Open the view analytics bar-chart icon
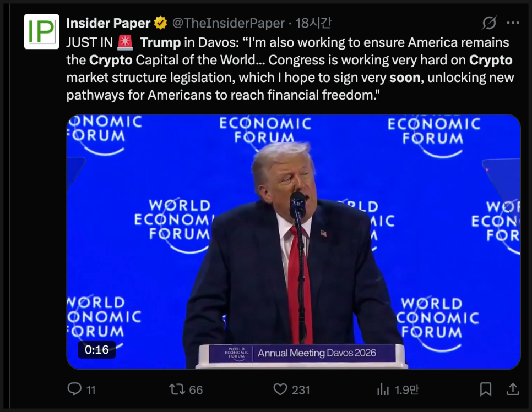 [383, 389]
